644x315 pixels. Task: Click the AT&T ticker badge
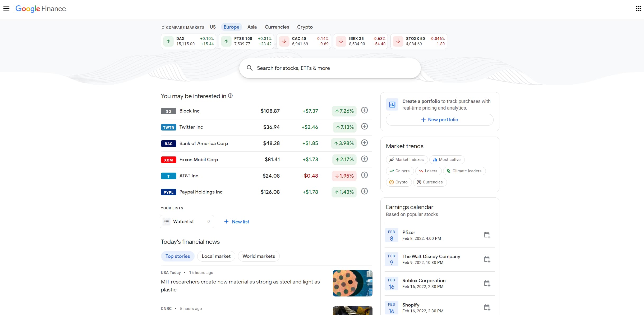[168, 176]
